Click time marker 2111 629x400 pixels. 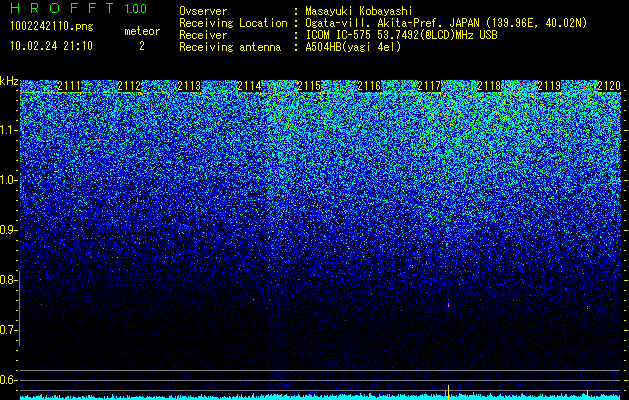69,86
